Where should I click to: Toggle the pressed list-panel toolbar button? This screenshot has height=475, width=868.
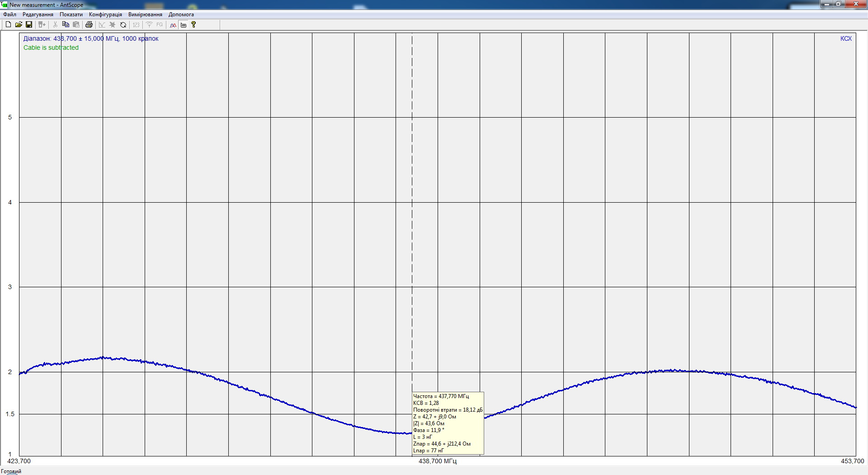[x=184, y=25]
